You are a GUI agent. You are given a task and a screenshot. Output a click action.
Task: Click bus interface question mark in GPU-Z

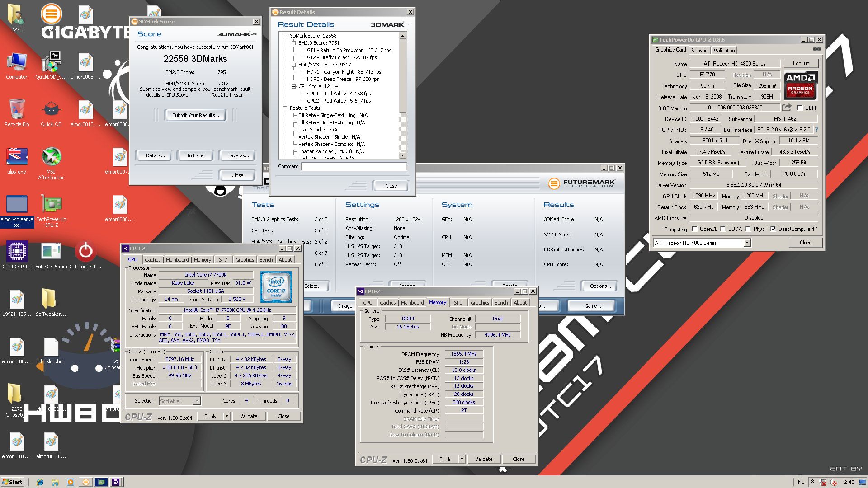point(816,130)
